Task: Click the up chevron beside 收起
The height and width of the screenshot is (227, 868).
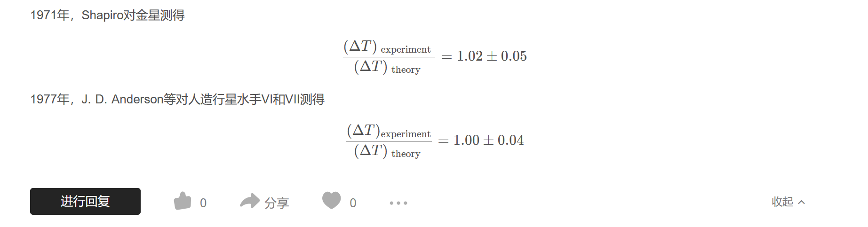Action: pyautogui.click(x=802, y=202)
